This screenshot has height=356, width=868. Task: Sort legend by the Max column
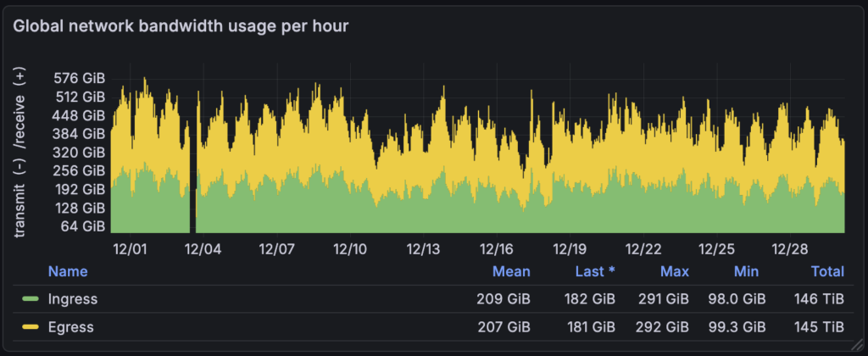(675, 271)
